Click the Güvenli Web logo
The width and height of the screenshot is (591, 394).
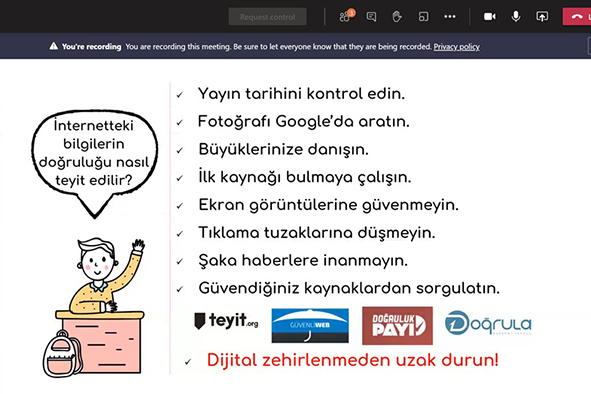tap(310, 325)
